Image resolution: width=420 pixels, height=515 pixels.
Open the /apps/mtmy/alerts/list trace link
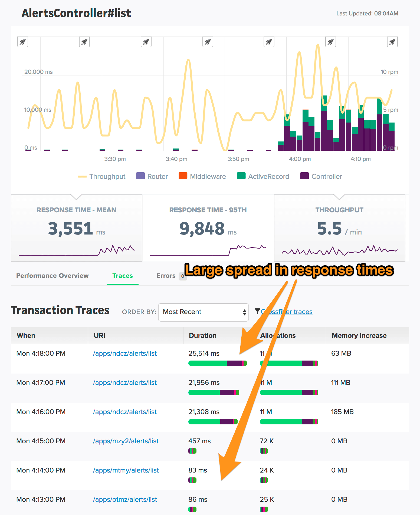click(126, 470)
